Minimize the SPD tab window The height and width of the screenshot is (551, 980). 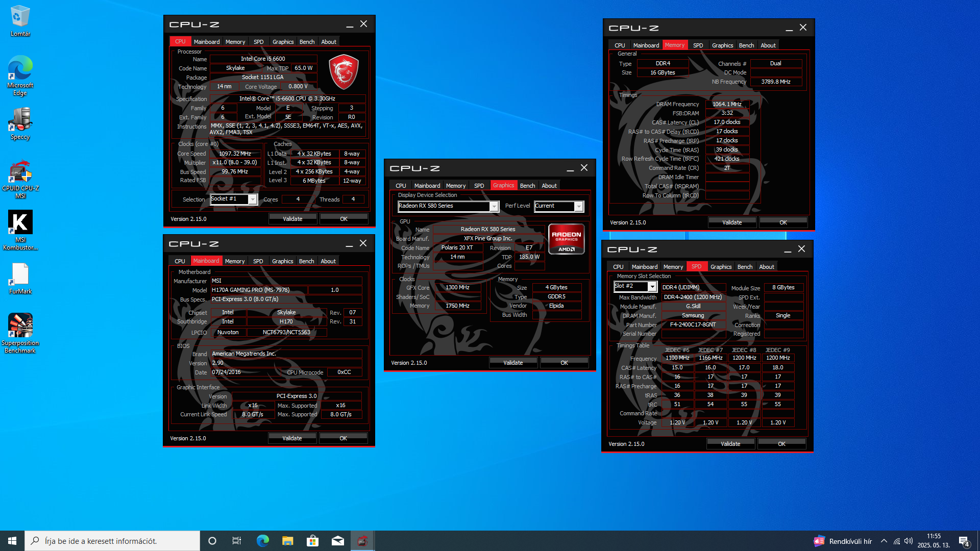coord(788,249)
